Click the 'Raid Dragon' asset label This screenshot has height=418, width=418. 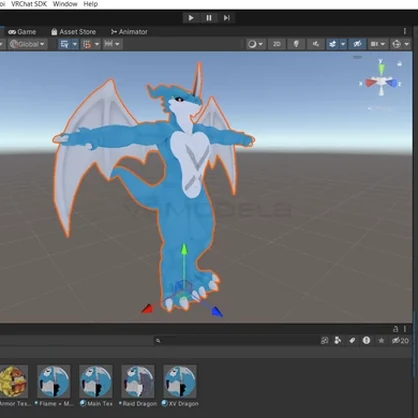[x=140, y=404]
